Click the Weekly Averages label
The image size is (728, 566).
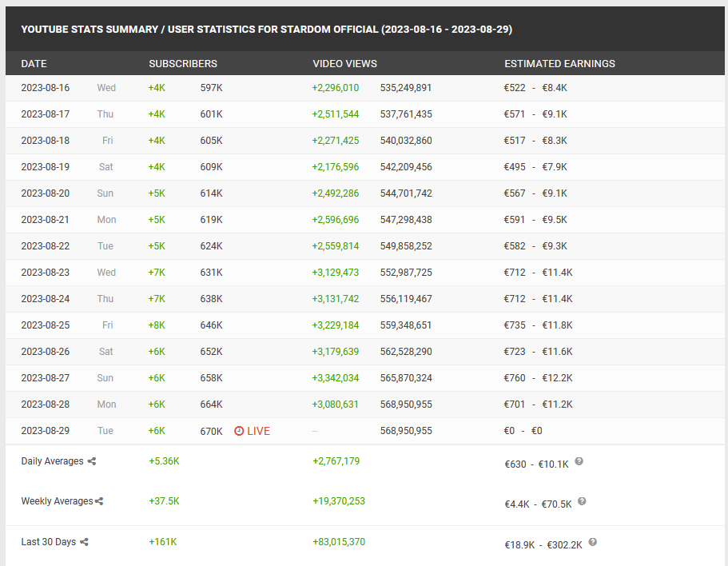57,501
